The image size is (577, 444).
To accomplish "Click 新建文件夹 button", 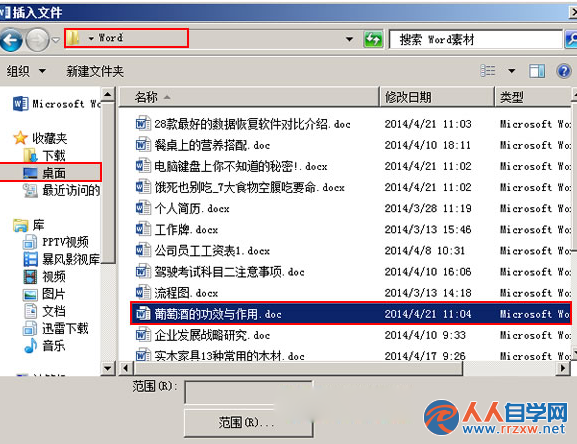I will tap(95, 71).
